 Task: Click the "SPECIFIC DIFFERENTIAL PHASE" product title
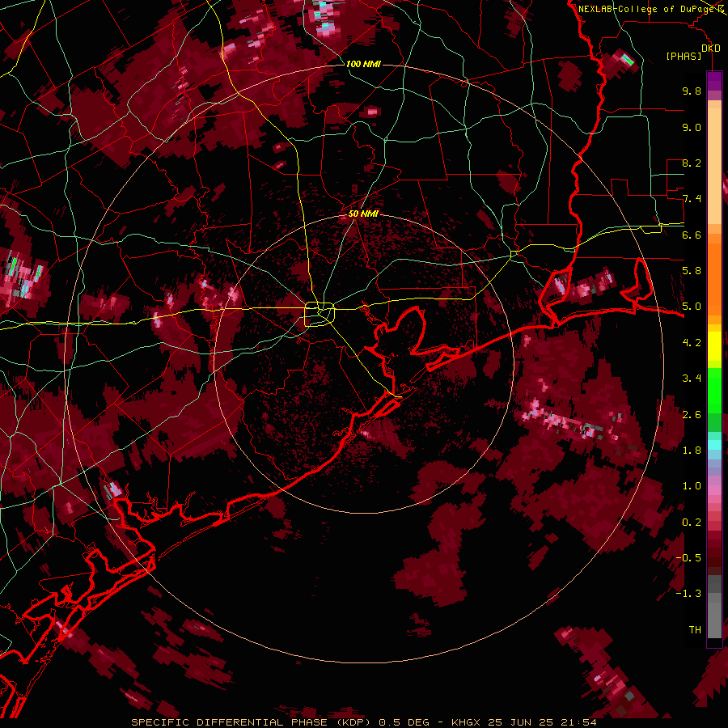click(230, 722)
